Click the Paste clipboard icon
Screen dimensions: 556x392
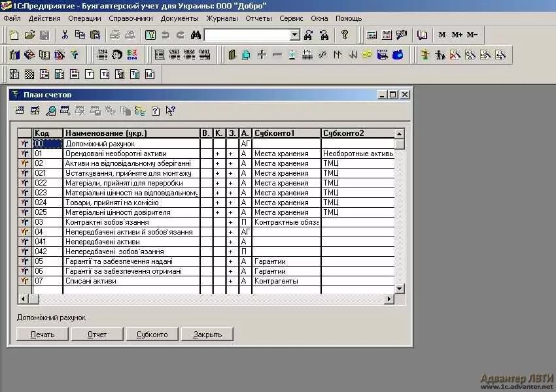pos(95,35)
